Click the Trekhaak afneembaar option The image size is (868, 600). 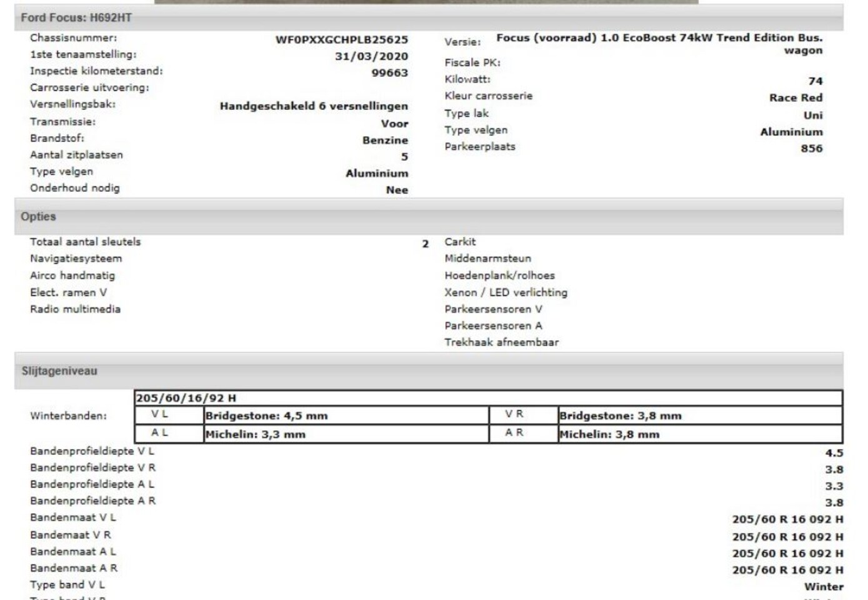tap(501, 342)
